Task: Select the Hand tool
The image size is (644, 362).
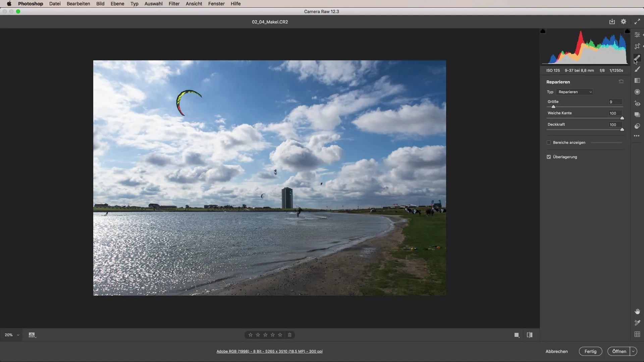Action: click(637, 311)
